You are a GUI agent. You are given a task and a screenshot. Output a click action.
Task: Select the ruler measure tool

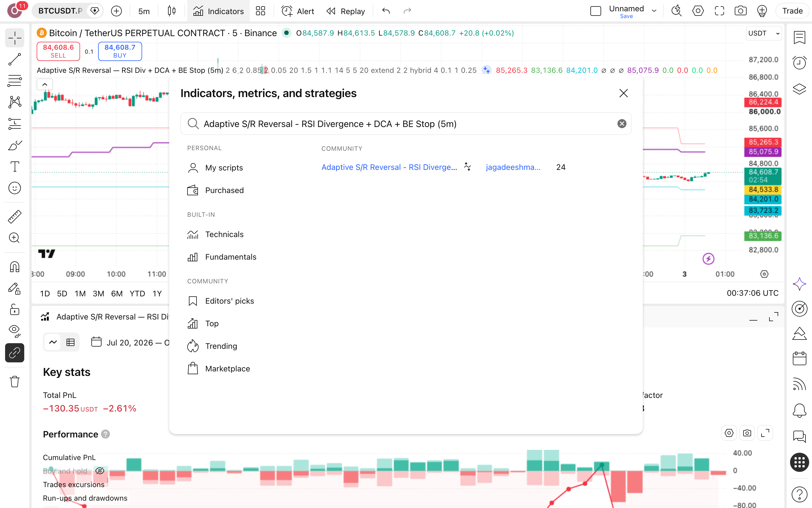(x=14, y=217)
